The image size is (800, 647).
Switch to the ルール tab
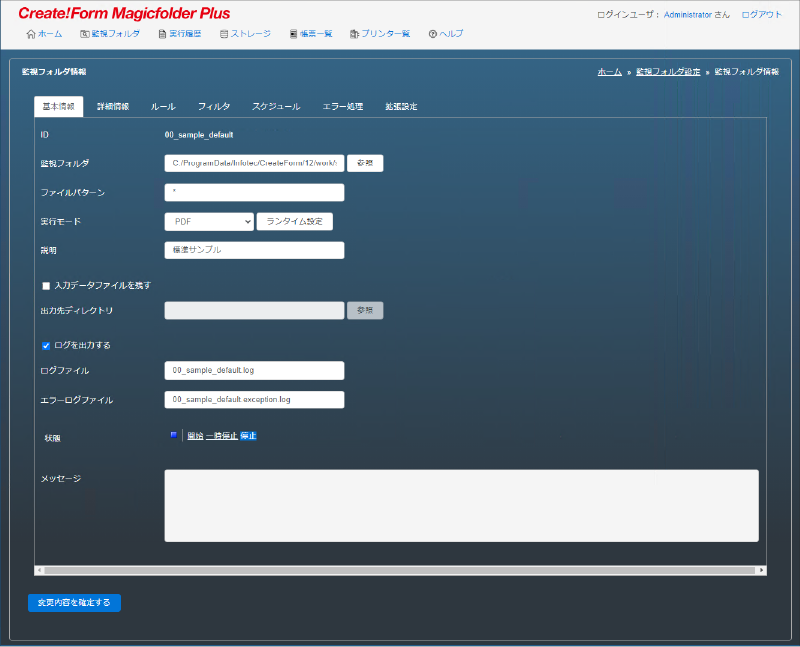[163, 107]
